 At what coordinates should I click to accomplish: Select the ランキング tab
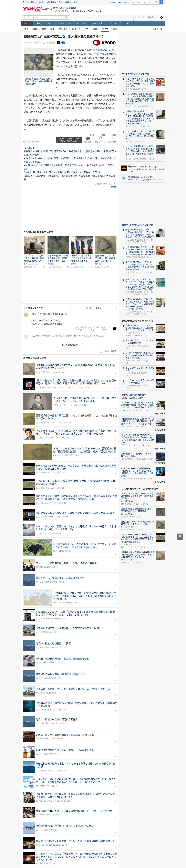(115, 24)
